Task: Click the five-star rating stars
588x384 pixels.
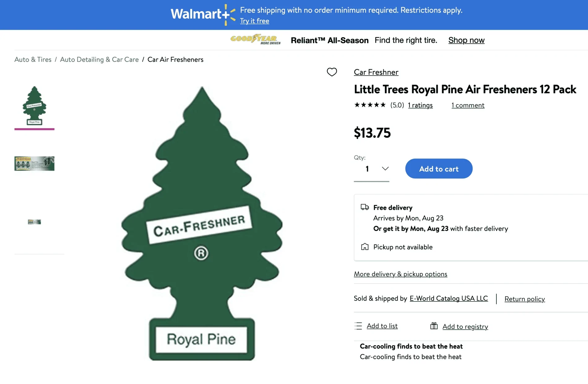Action: (x=370, y=105)
